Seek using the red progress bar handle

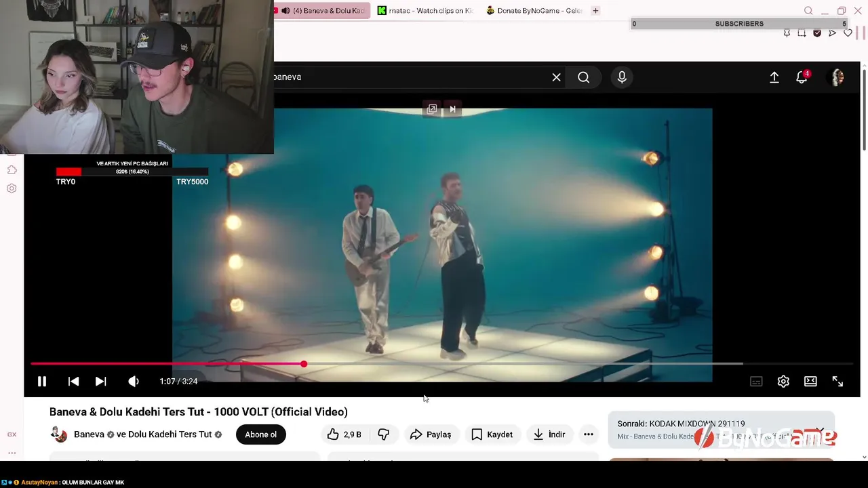click(304, 364)
